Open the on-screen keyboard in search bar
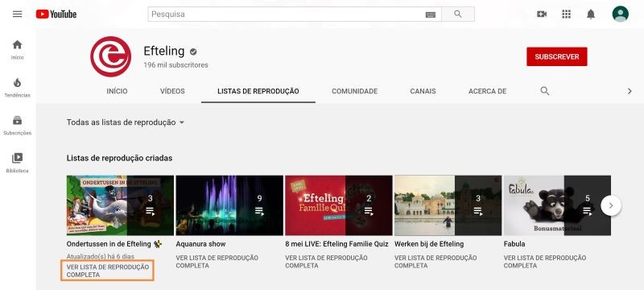The height and width of the screenshot is (290, 644). click(x=431, y=14)
